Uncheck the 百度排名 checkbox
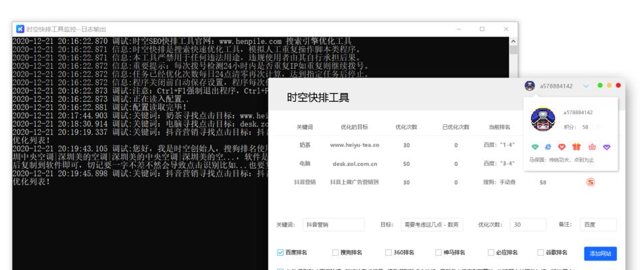Viewport: 644px width, 270px height. [x=280, y=252]
